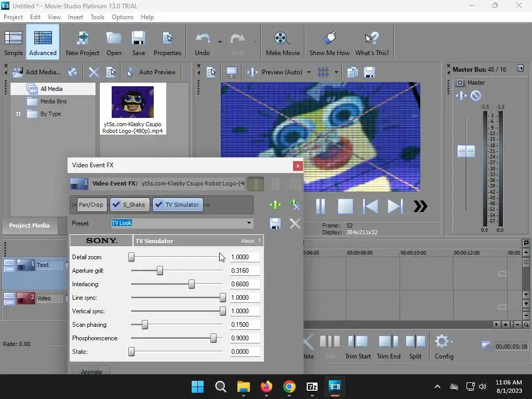Go to start of project
Image resolution: width=532 pixels, height=399 pixels.
370,206
